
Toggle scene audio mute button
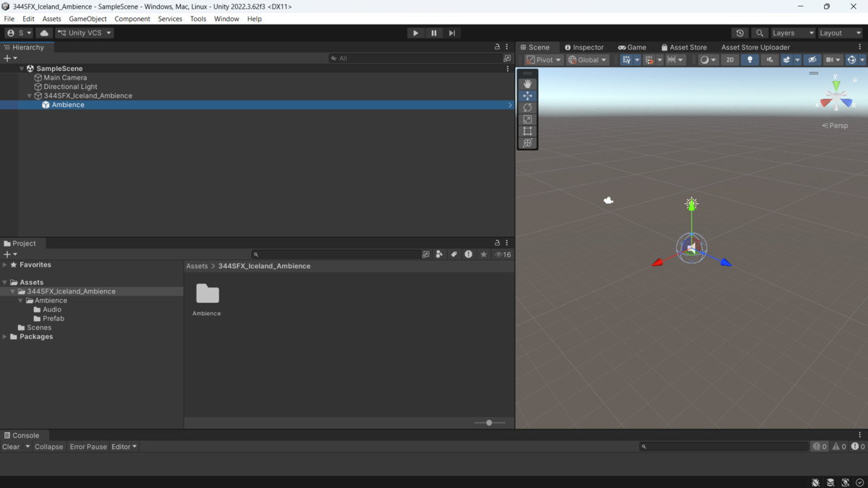coord(770,60)
